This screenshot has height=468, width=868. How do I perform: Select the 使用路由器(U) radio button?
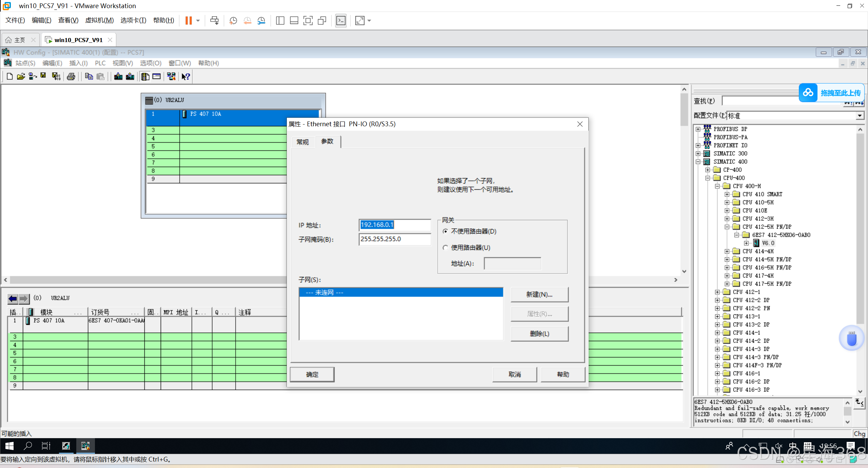(446, 248)
